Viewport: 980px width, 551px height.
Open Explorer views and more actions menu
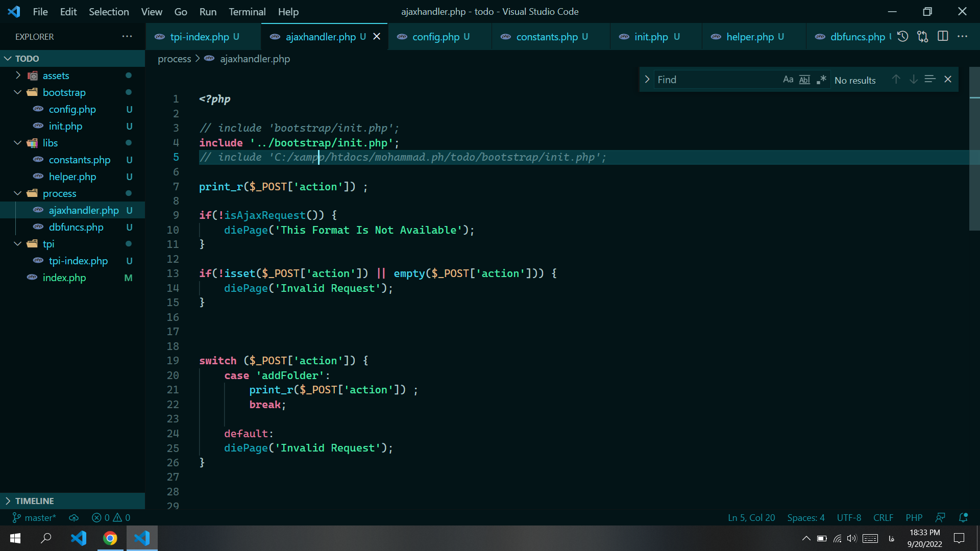(127, 36)
